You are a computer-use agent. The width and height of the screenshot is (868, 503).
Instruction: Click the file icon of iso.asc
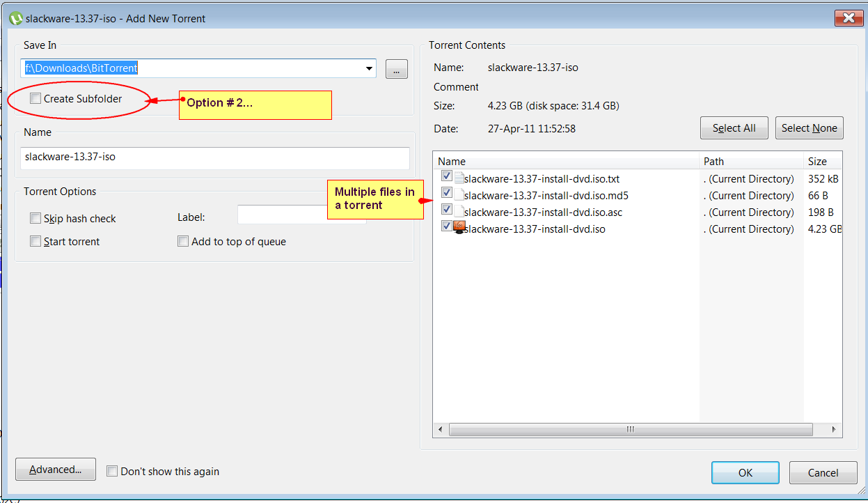(459, 212)
